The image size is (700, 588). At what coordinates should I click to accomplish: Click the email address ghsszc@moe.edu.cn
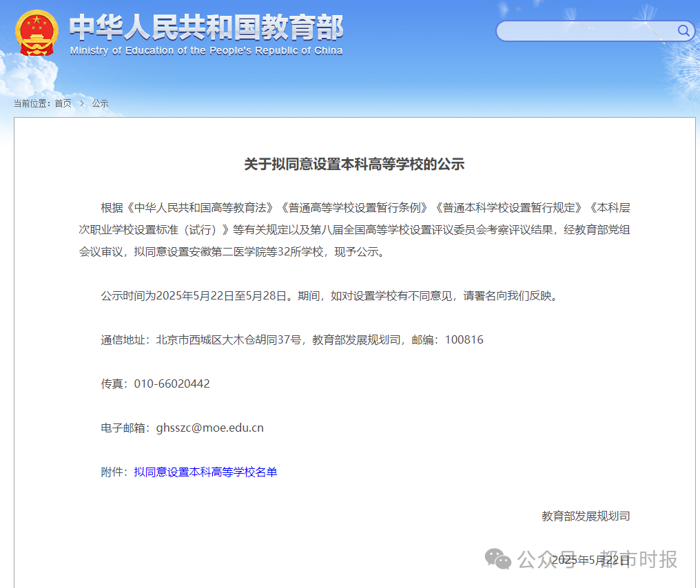tap(210, 428)
